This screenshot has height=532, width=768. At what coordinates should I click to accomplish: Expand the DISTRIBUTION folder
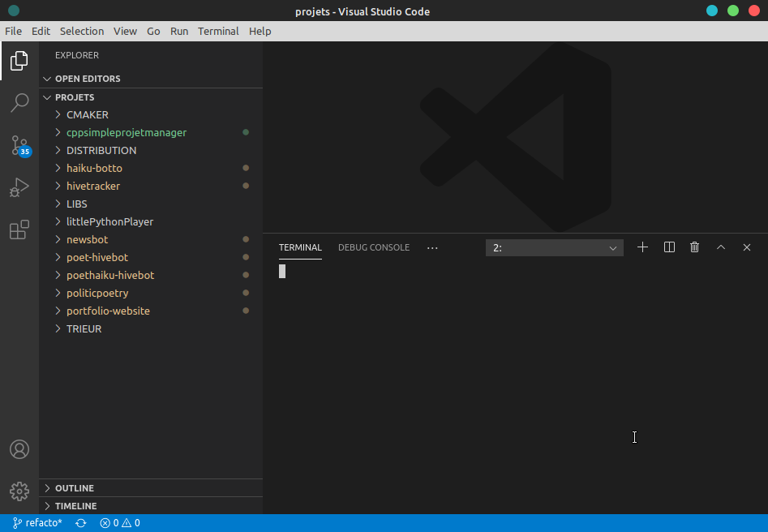pyautogui.click(x=151, y=150)
